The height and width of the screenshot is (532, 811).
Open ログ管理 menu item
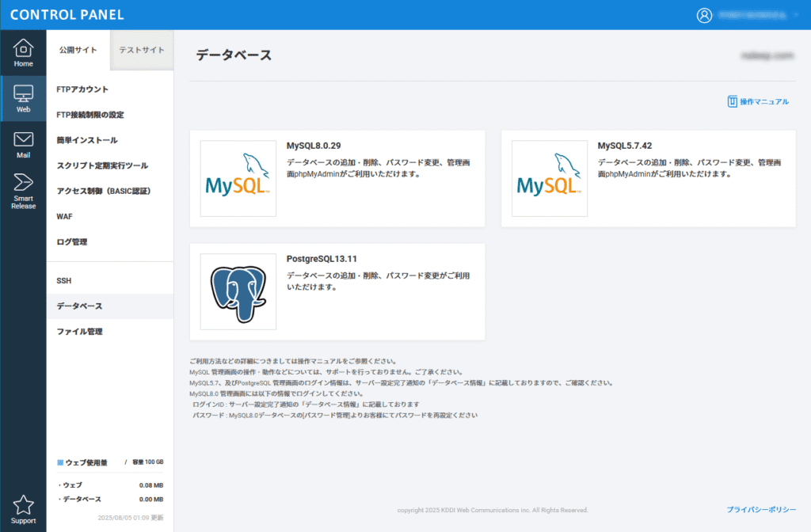coord(72,242)
